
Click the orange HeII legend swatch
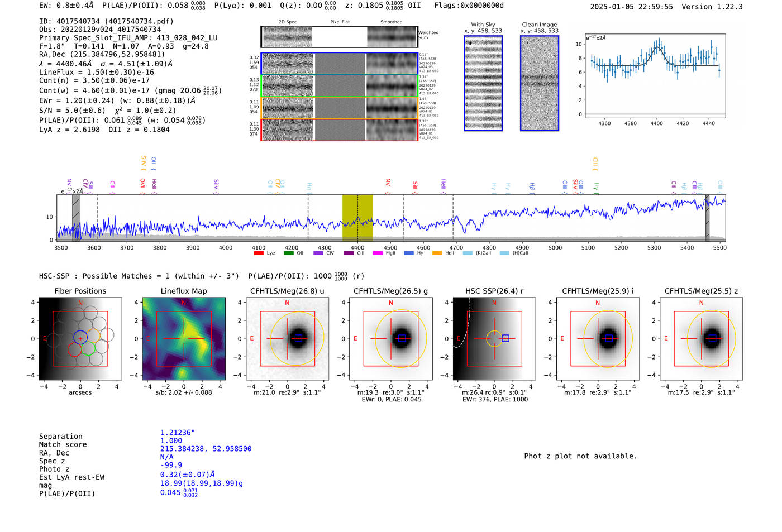pos(437,253)
